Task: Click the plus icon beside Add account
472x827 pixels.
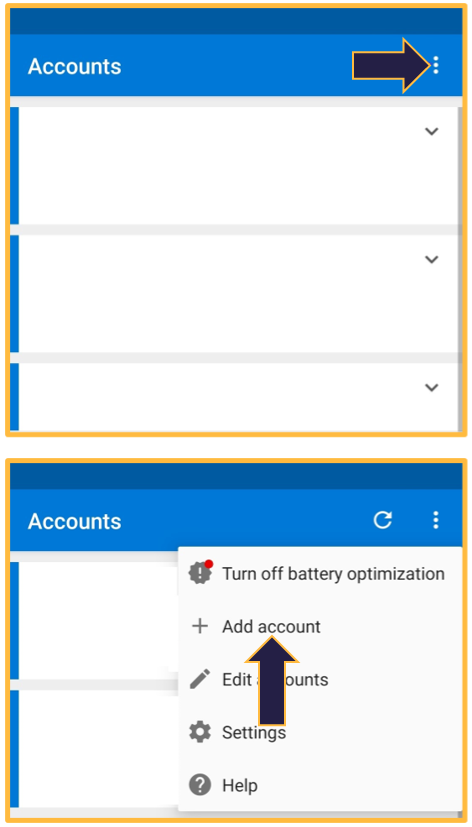Action: click(x=200, y=626)
